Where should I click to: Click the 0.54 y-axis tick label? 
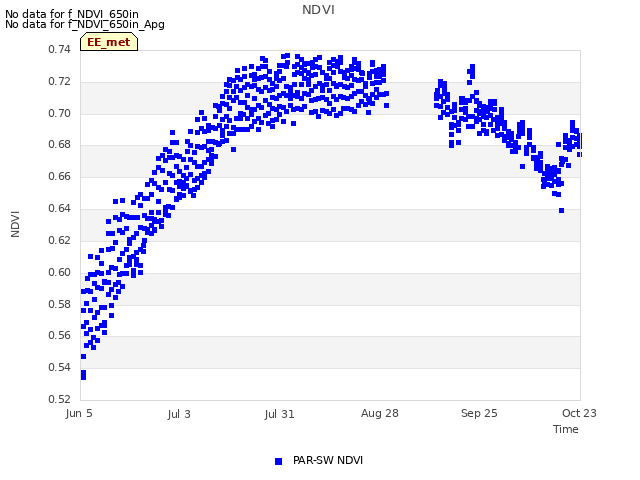coord(60,367)
